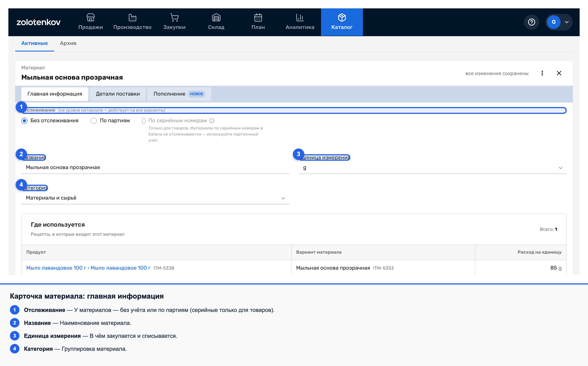Open the three-dot material options menu
588x366 pixels.
542,73
